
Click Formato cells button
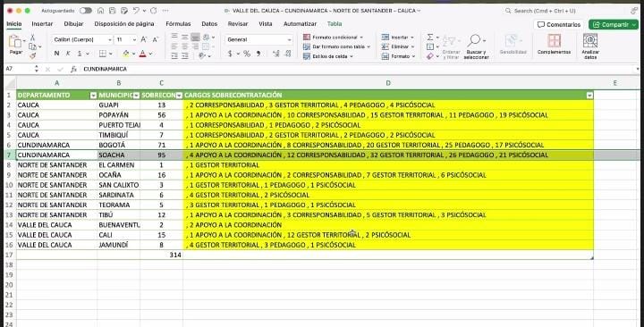[398, 56]
